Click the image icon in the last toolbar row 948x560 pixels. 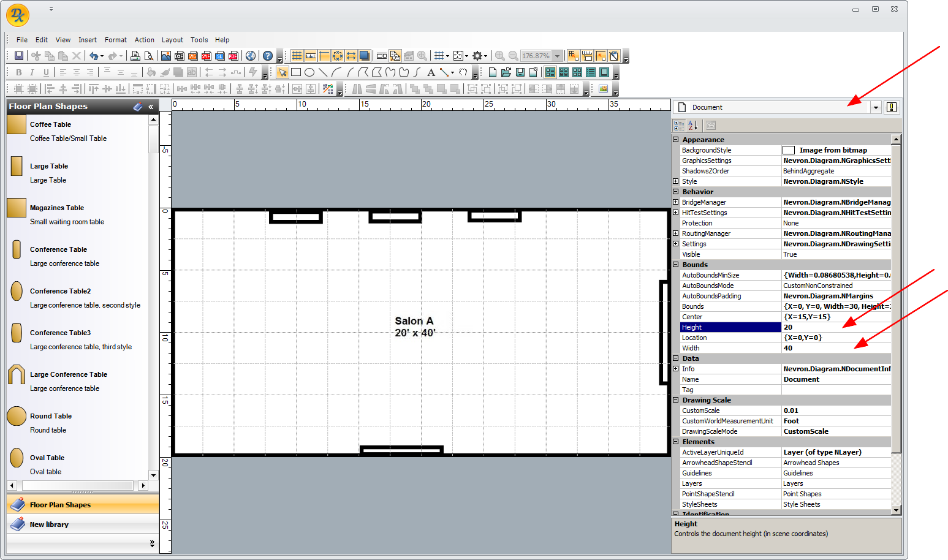coord(604,89)
